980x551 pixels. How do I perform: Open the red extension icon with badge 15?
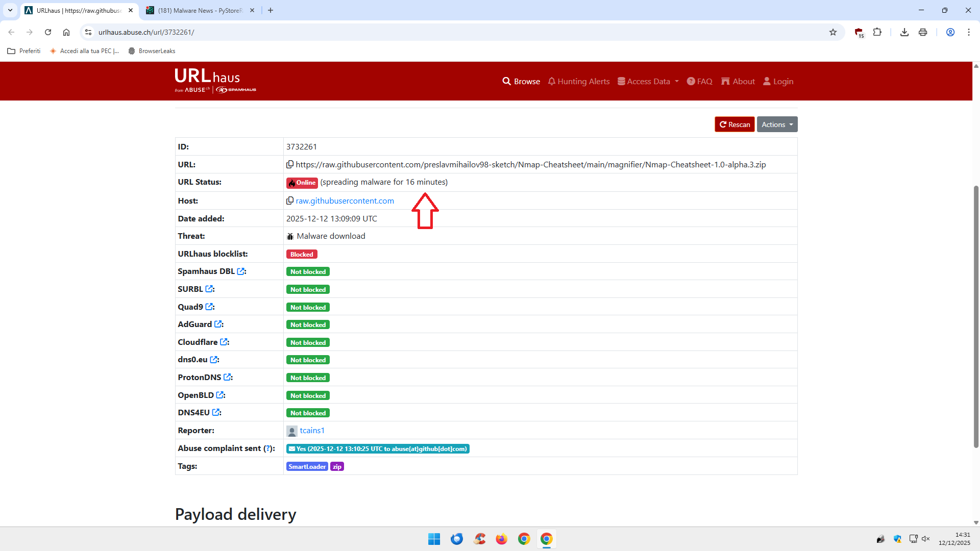coord(859,33)
